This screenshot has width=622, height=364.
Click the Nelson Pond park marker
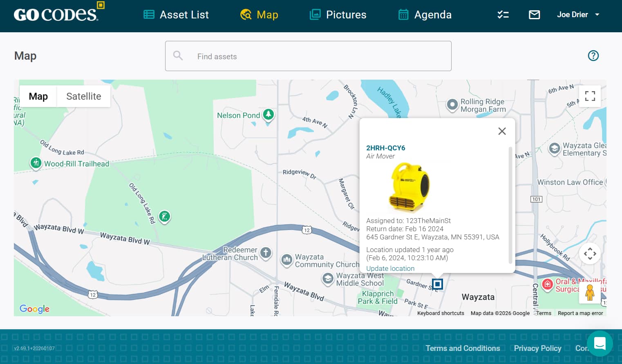pos(268,114)
